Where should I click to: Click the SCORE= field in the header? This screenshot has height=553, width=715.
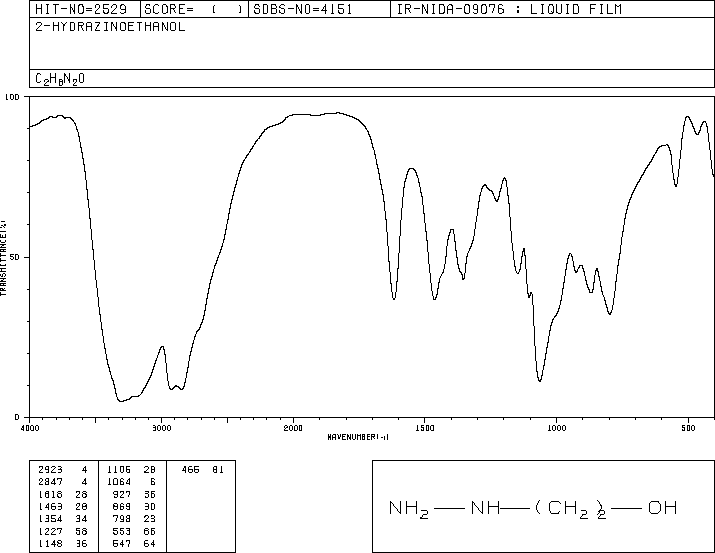tap(194, 9)
